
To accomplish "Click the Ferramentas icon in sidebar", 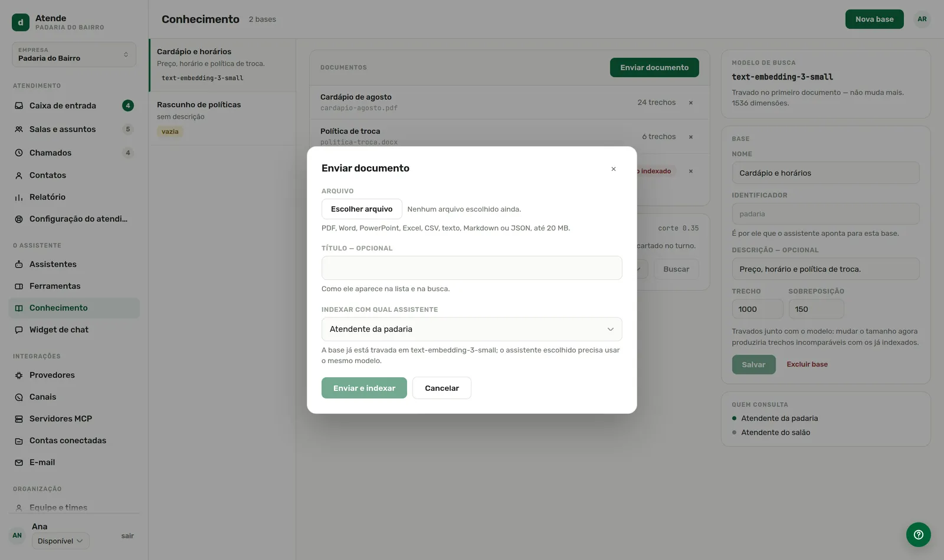I will [x=19, y=286].
